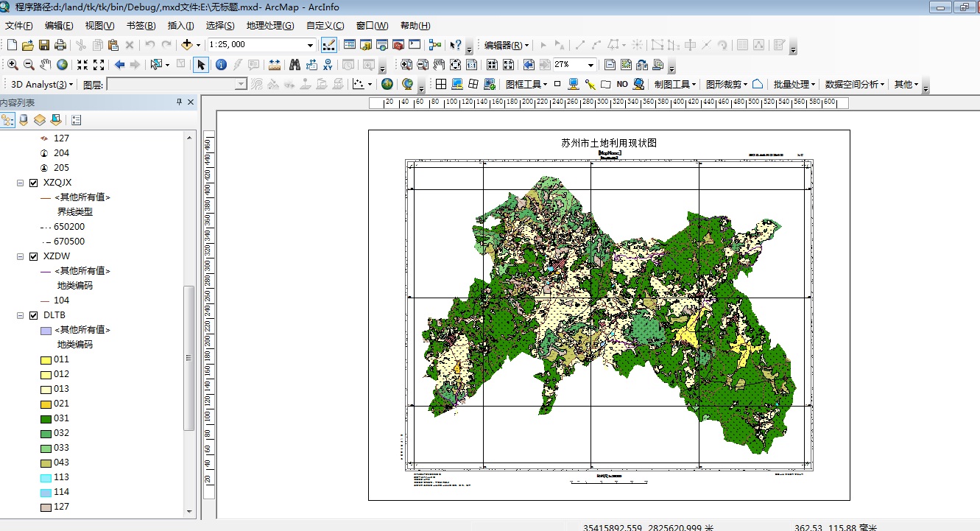Open the 编辑器 editor dropdown
The height and width of the screenshot is (531, 980).
pos(507,45)
